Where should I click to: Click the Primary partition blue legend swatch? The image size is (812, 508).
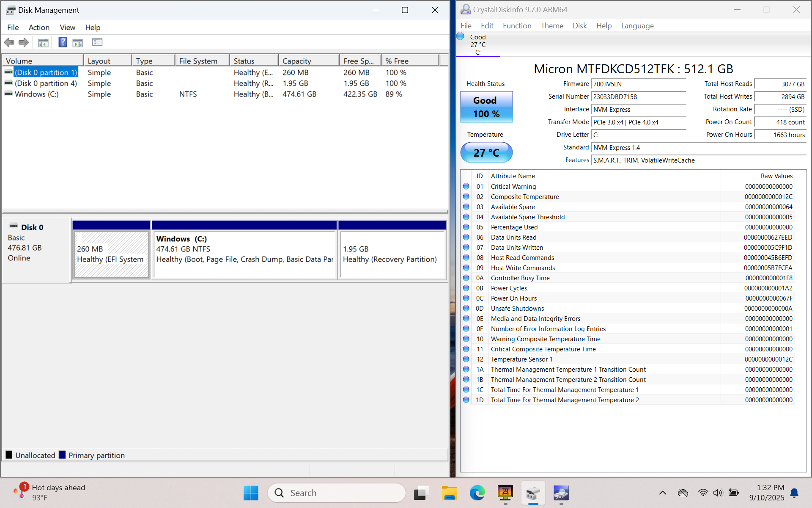click(x=62, y=455)
